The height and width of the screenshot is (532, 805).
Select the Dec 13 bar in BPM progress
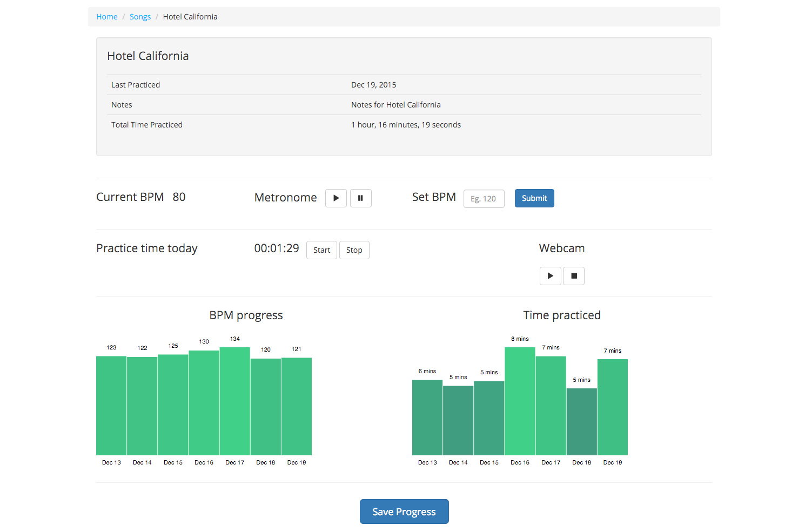point(111,406)
